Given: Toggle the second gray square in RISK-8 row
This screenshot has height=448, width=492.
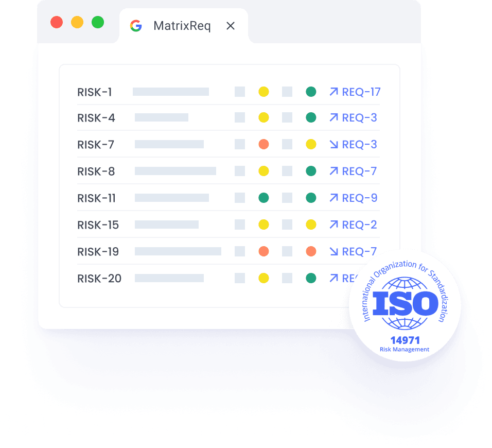Looking at the screenshot, I should [287, 171].
